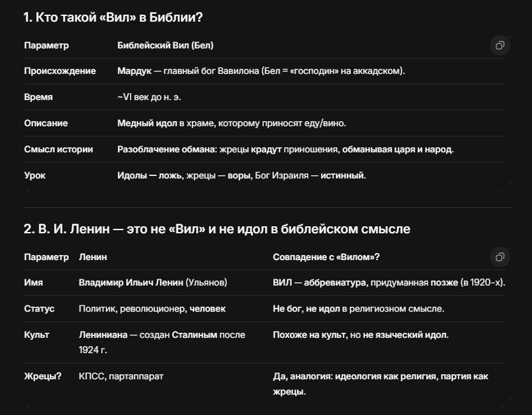532x415 pixels.
Task: Copy the Ленин comparison table
Action: click(500, 257)
